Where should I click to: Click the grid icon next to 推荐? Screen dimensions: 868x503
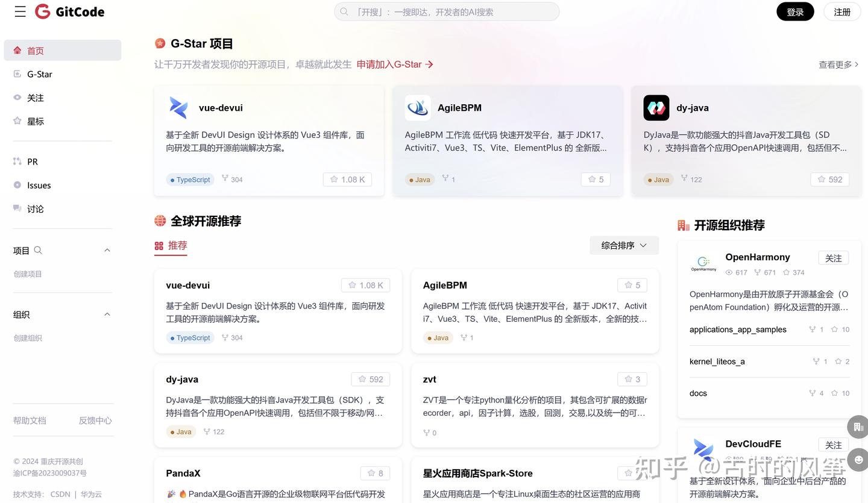point(158,245)
